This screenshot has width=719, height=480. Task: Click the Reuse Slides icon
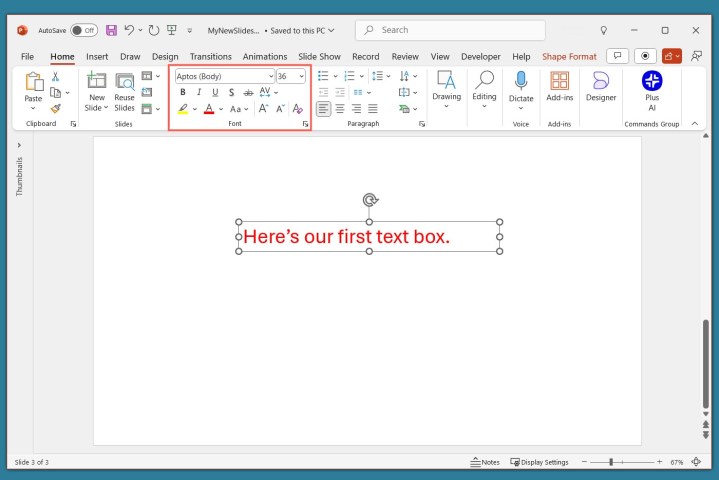tap(124, 90)
